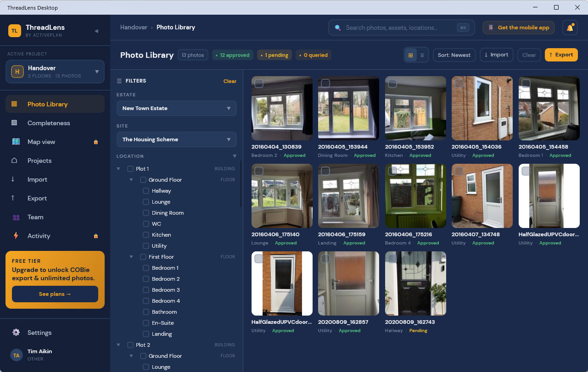The height and width of the screenshot is (372, 588).
Task: Select checkbox on photo 20160404_130839
Action: tap(259, 83)
